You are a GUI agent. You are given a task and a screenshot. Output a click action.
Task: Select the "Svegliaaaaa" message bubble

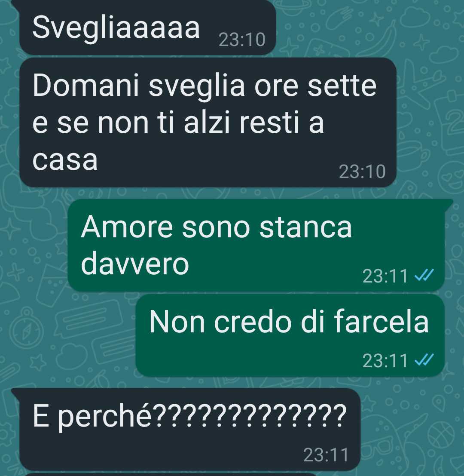(147, 28)
